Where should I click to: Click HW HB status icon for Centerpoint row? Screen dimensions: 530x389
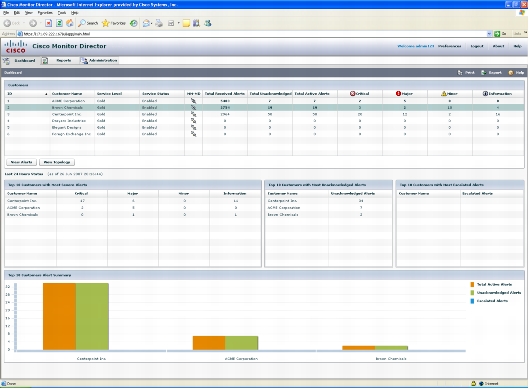tap(193, 114)
